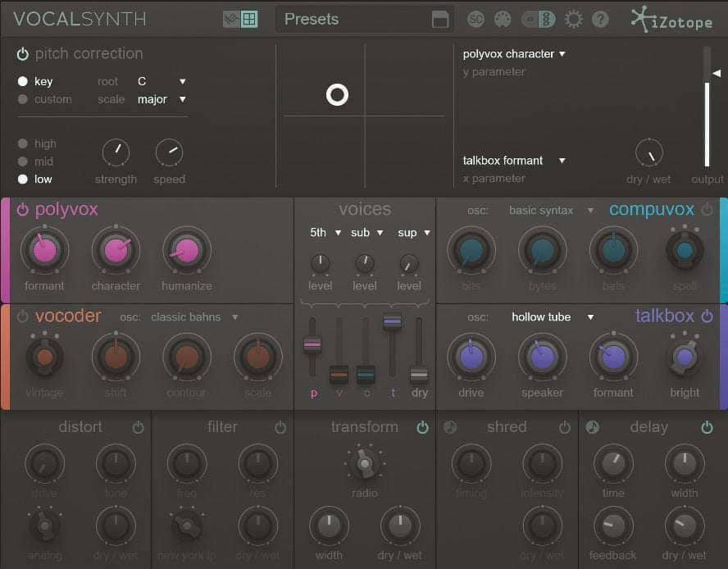Open the talkbox formant x parameter dropdown

click(x=514, y=161)
